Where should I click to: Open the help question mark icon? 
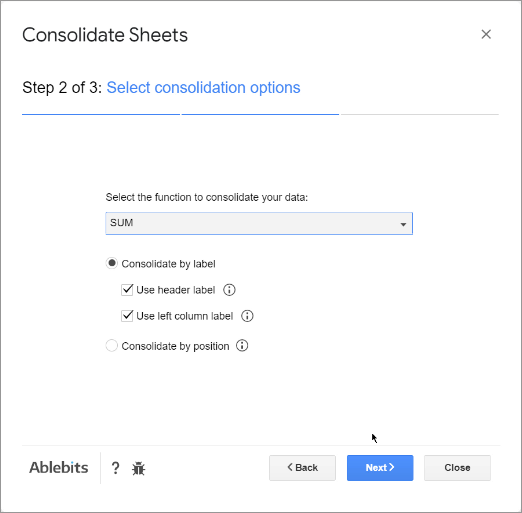coord(115,468)
